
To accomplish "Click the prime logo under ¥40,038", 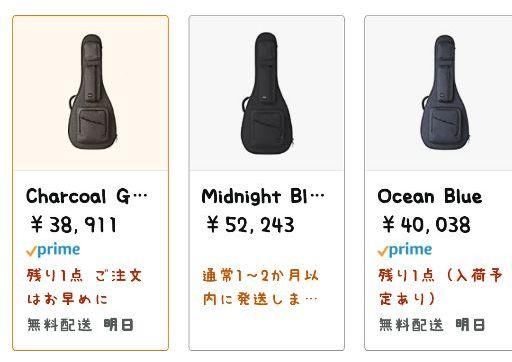I will pyautogui.click(x=405, y=250).
